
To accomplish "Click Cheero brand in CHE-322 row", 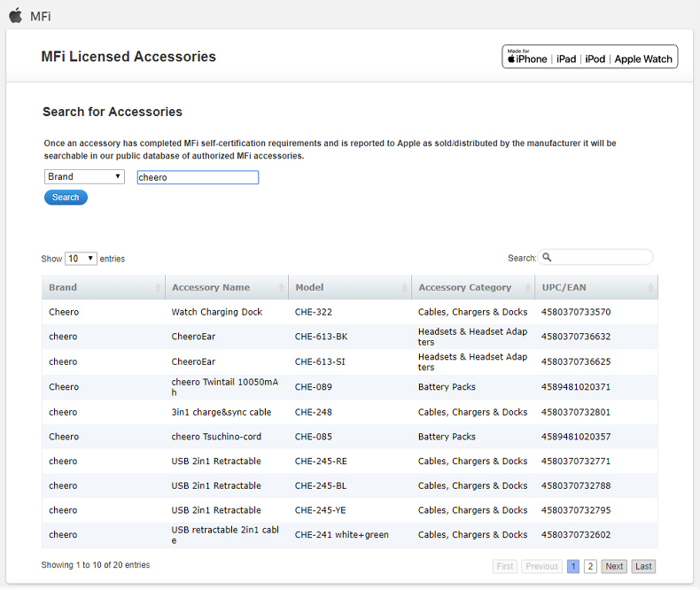I will click(x=64, y=312).
